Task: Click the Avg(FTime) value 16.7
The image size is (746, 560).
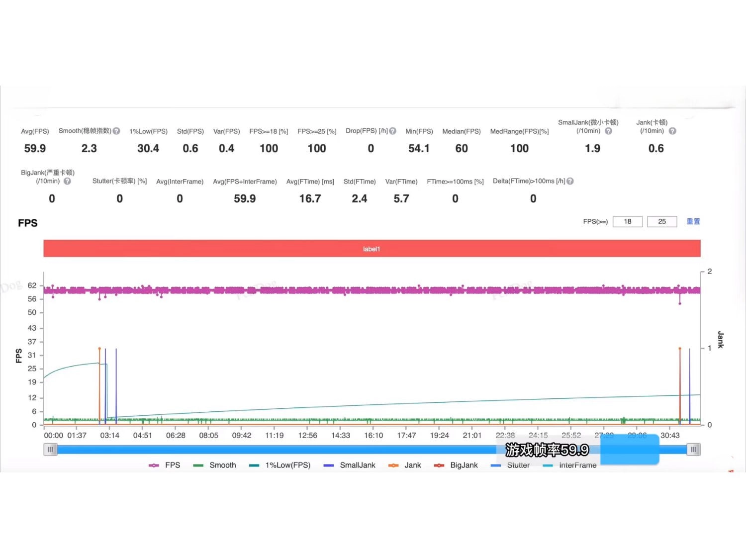Action: coord(310,199)
